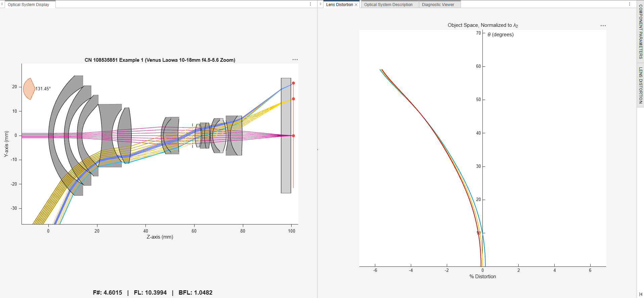The height and width of the screenshot is (298, 644).
Task: Click the % Distortion axis label
Action: pos(483,277)
